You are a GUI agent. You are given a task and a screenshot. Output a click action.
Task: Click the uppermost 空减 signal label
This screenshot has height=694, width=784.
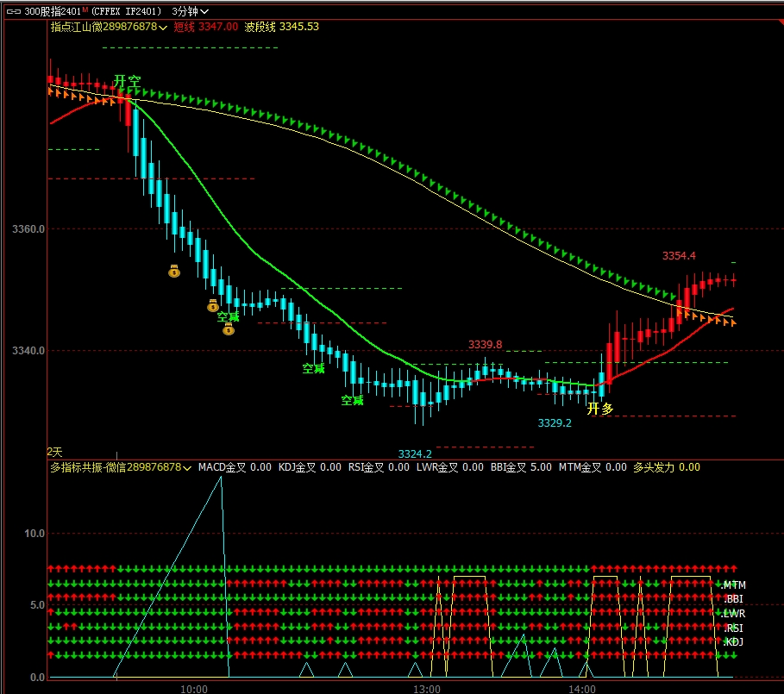pos(228,316)
